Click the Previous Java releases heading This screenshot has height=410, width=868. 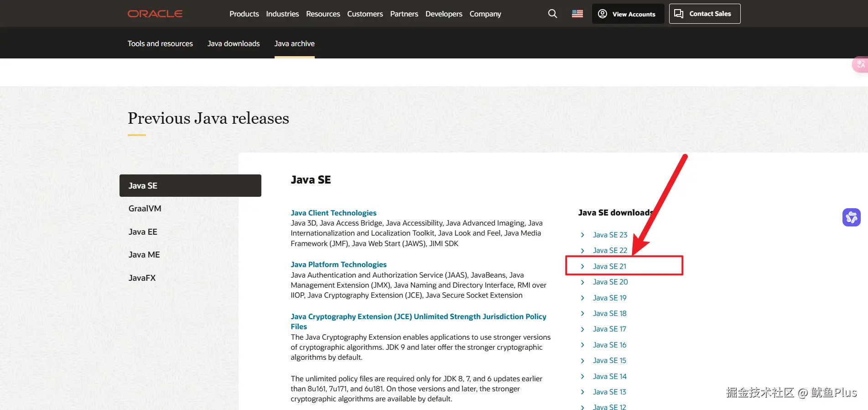click(x=208, y=118)
